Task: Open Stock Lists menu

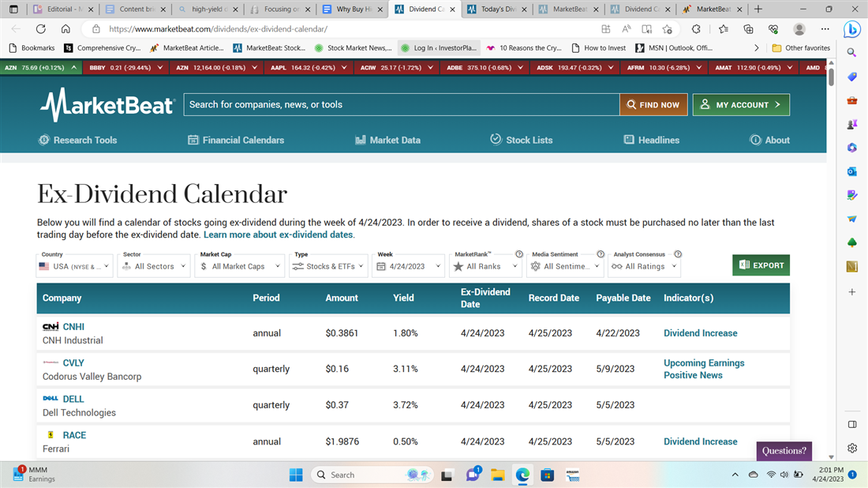Action: (x=522, y=140)
